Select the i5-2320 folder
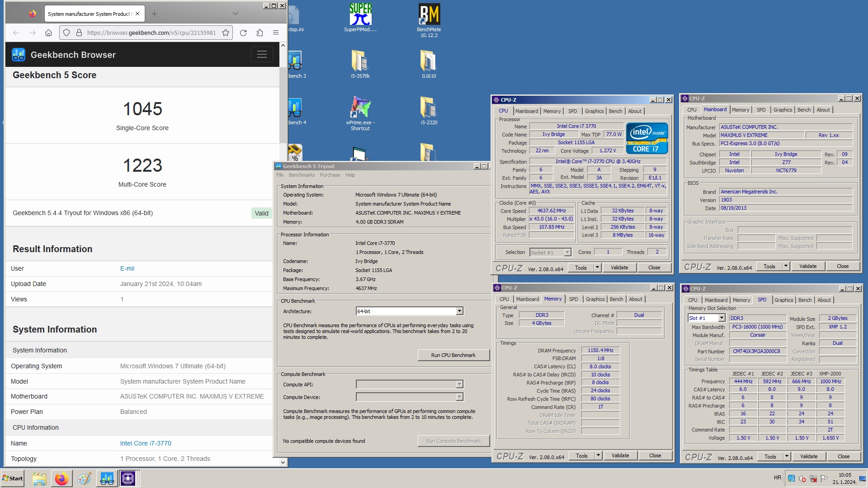868x488 pixels. 429,111
